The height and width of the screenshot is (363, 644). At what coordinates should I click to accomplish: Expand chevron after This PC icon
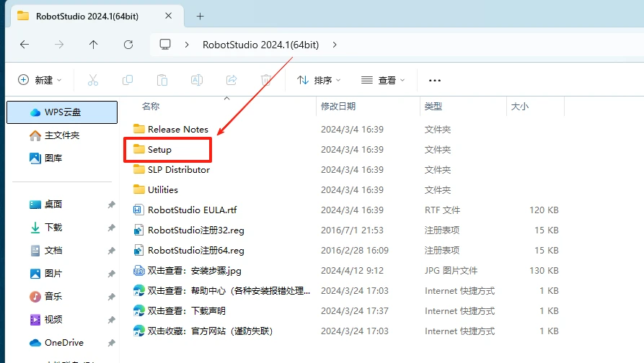click(x=187, y=45)
